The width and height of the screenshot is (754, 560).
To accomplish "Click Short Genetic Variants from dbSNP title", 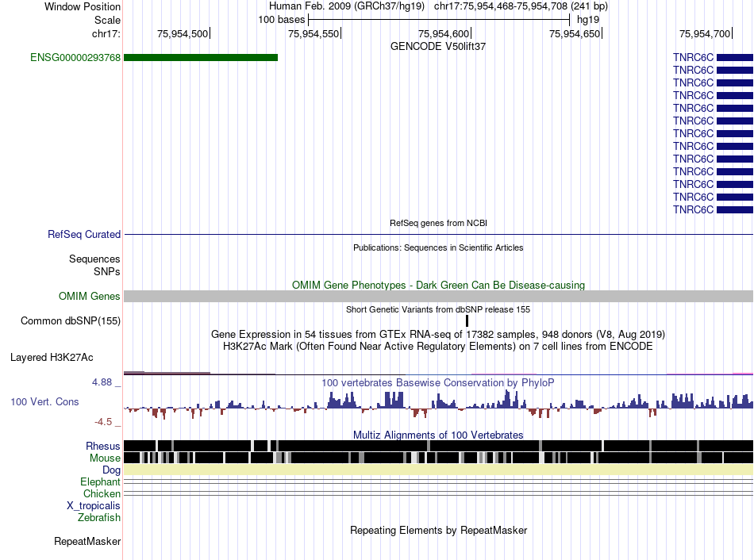I will click(438, 309).
